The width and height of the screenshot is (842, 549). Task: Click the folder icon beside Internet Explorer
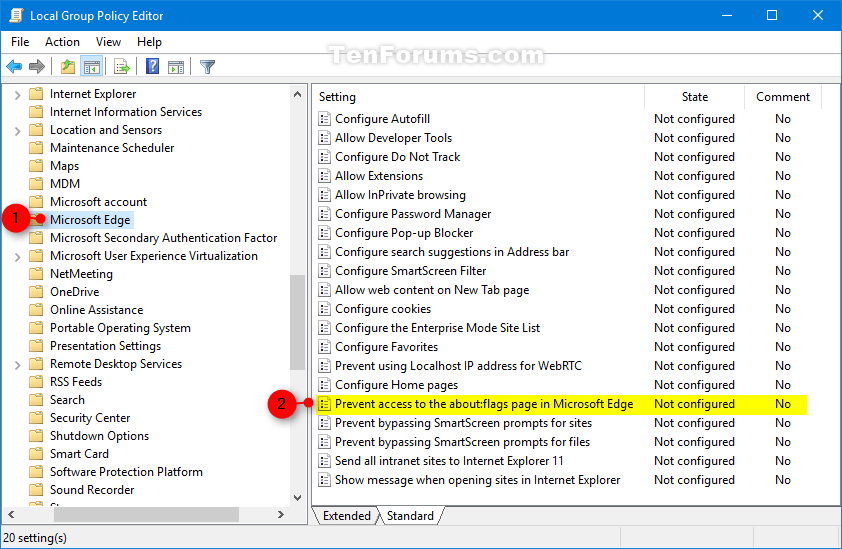(36, 94)
